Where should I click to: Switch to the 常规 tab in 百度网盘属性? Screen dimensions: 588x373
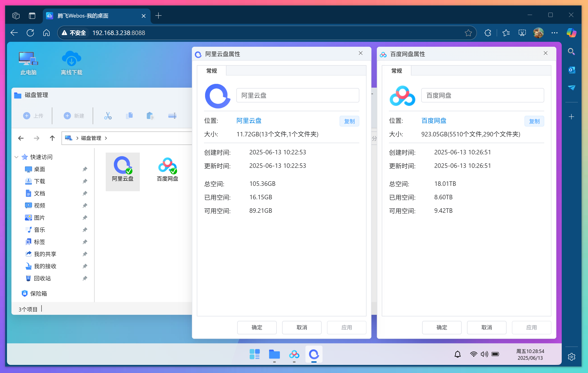(396, 71)
